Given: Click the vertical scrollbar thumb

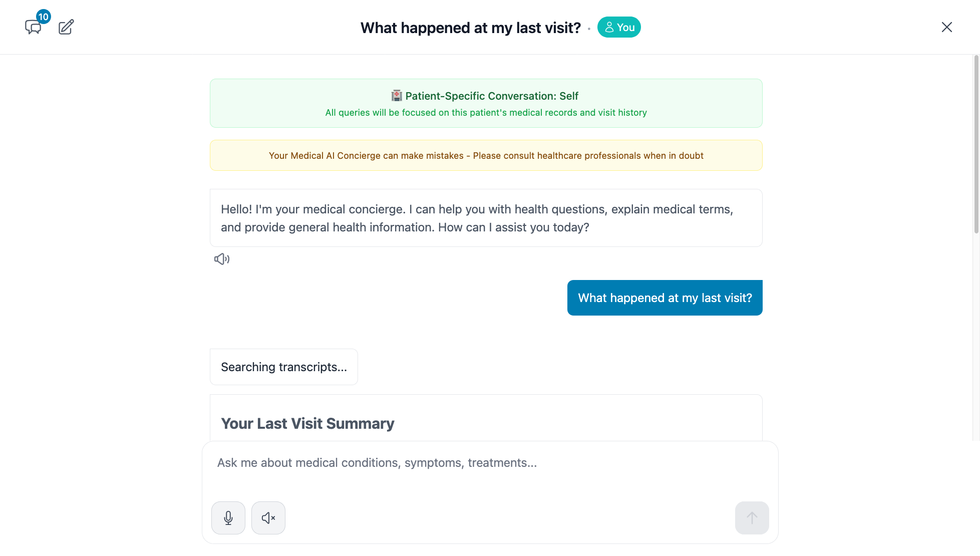Looking at the screenshot, I should (x=976, y=144).
